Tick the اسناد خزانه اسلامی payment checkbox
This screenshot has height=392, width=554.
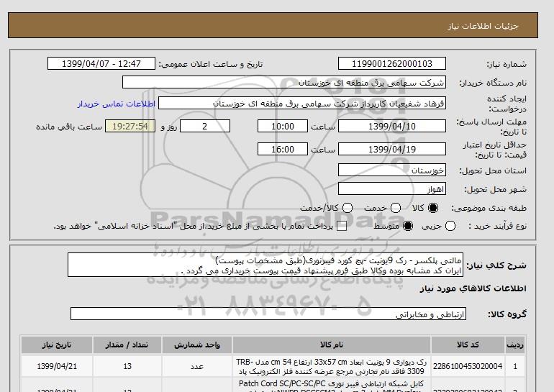342,227
